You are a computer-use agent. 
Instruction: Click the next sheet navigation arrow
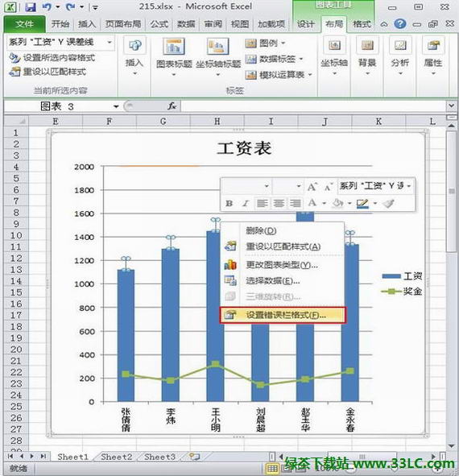[x=31, y=457]
